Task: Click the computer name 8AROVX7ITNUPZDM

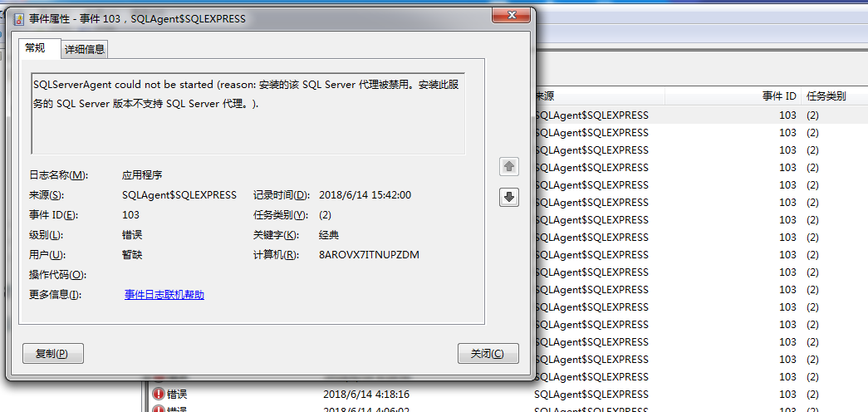Action: pyautogui.click(x=370, y=255)
